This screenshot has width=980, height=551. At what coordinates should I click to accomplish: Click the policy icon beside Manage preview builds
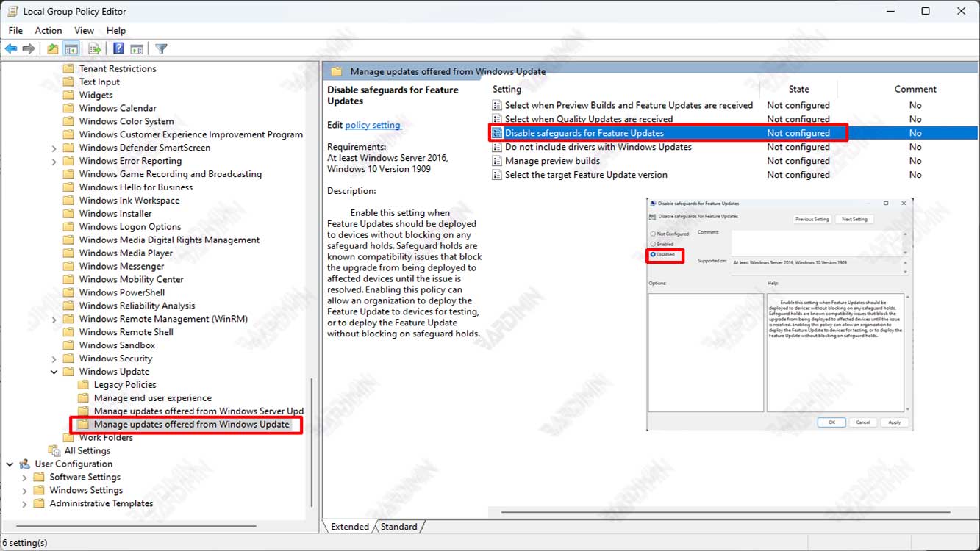(x=497, y=161)
